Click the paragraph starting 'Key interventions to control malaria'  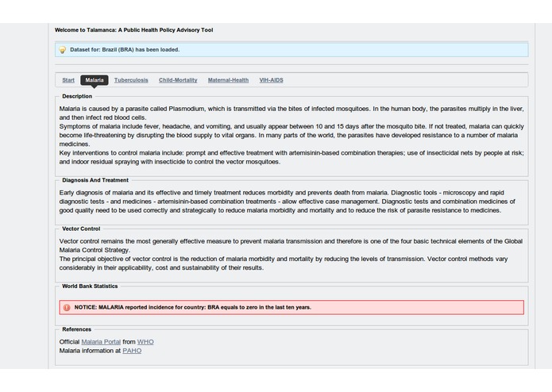pyautogui.click(x=291, y=157)
